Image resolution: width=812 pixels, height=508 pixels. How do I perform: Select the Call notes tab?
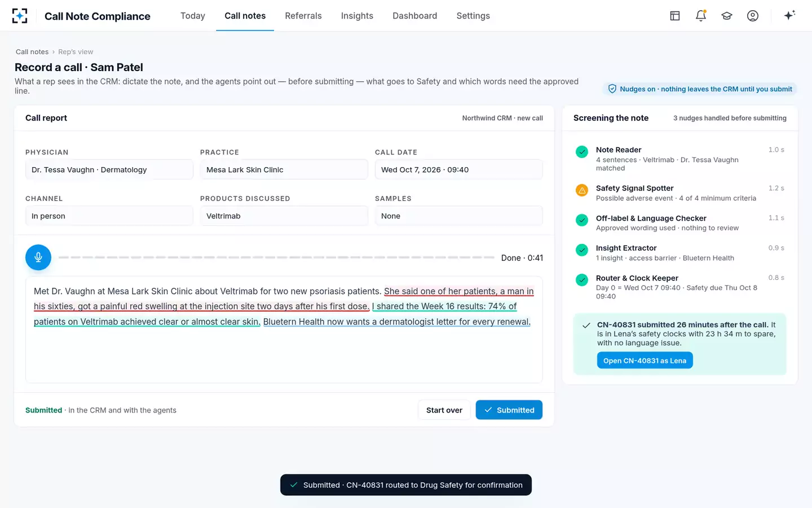click(245, 16)
